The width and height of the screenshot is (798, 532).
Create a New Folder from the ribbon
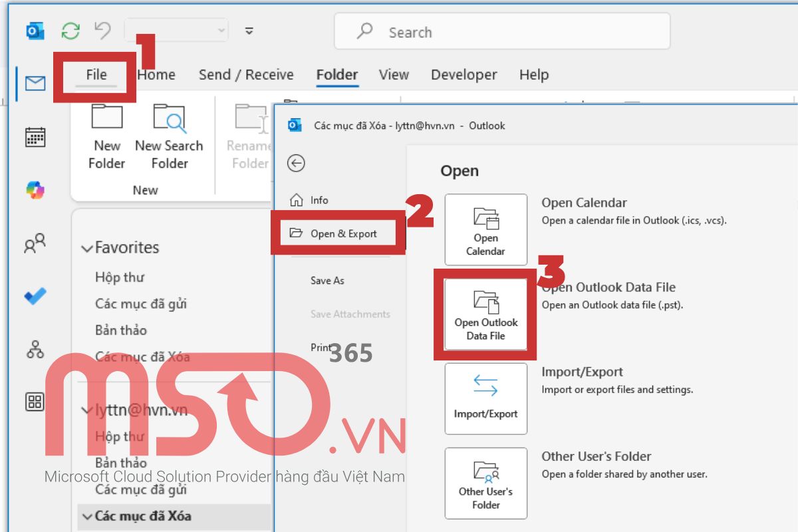(x=106, y=137)
